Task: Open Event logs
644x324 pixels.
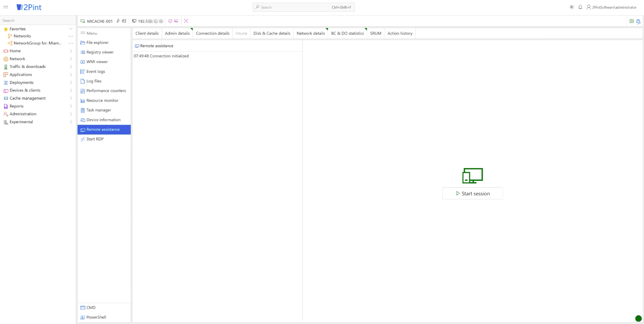Action: (x=104, y=72)
